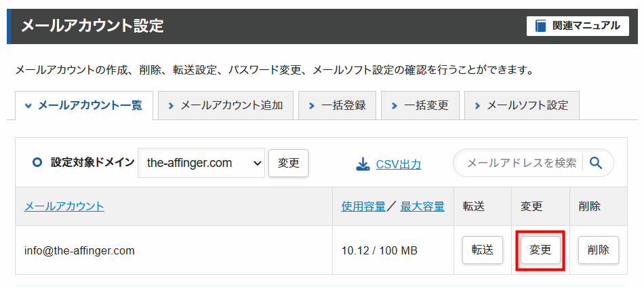Click chevron icon on 一括登録 tab

coord(312,106)
